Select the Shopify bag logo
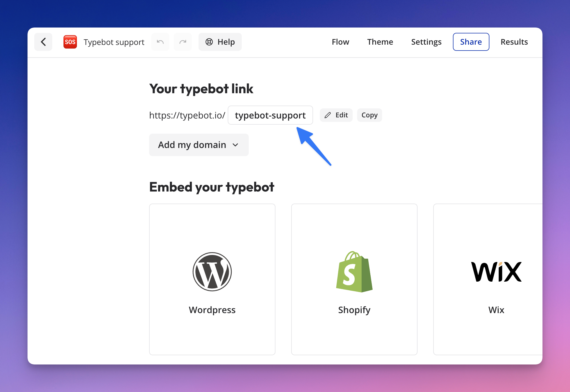 click(x=354, y=271)
